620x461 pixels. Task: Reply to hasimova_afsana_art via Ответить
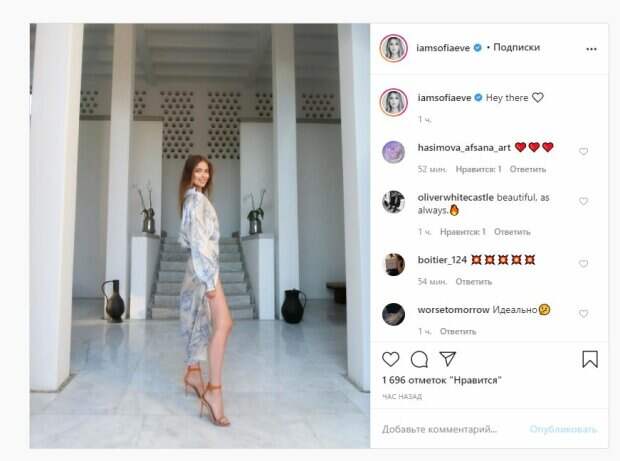point(527,169)
